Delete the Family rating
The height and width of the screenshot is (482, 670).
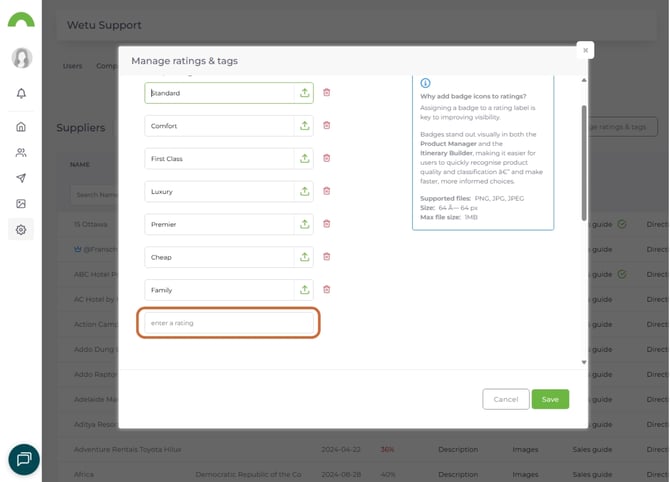(x=326, y=289)
